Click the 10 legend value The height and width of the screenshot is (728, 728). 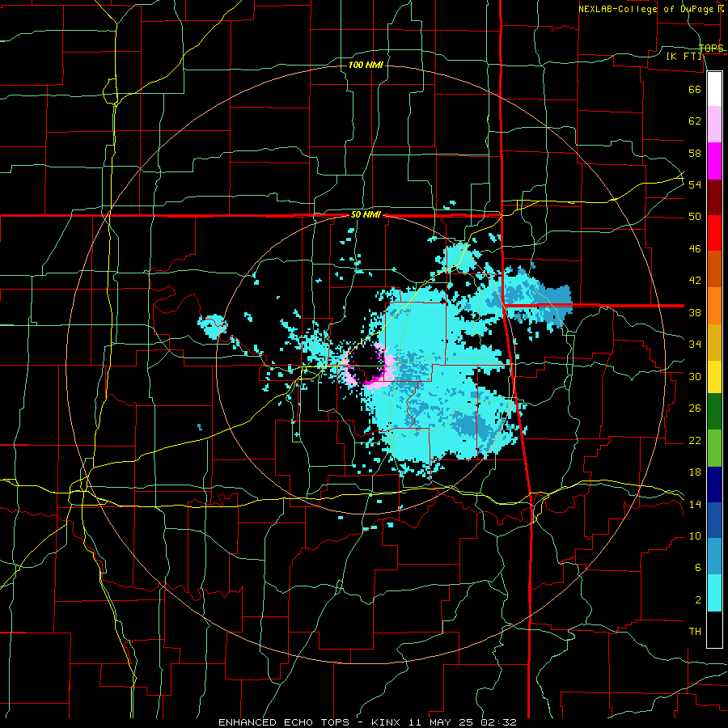click(695, 536)
